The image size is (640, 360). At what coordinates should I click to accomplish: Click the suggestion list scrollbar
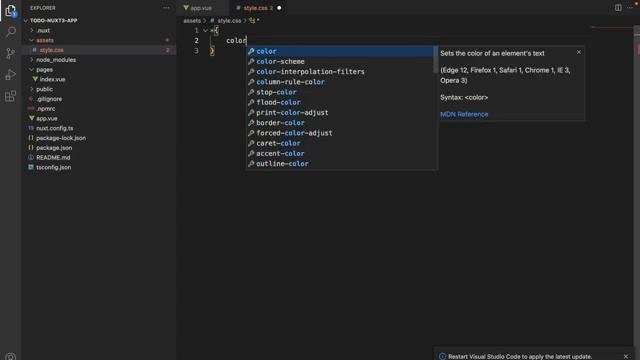436,60
